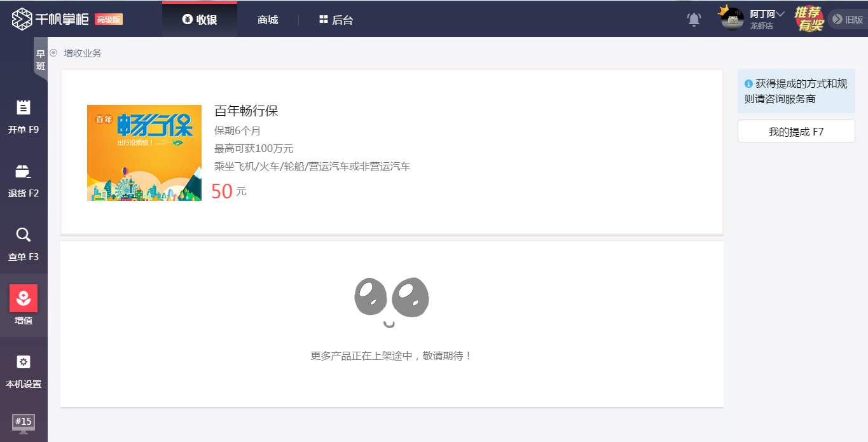Switch to the 商城 tab
Viewport: 868px width, 442px height.
click(267, 19)
